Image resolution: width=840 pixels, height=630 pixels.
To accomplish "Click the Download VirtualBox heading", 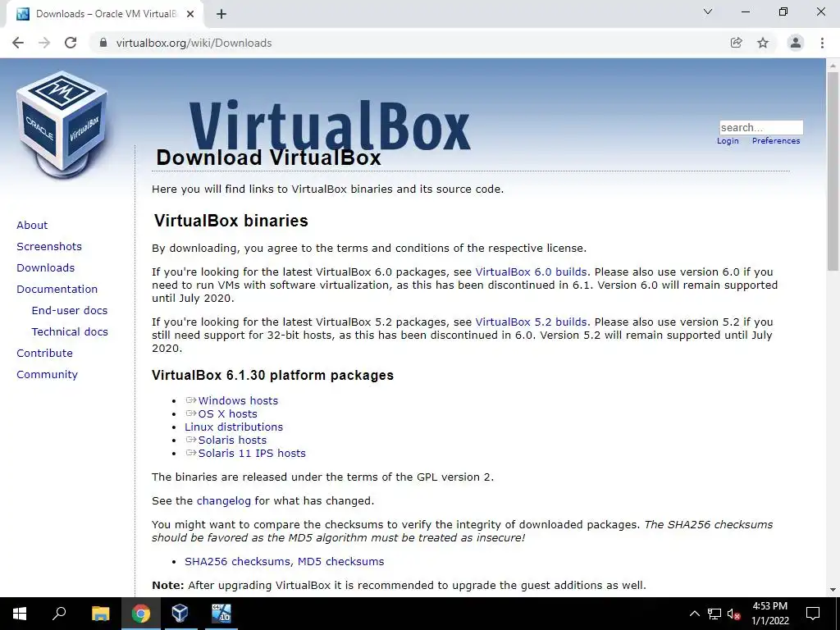I will point(268,157).
